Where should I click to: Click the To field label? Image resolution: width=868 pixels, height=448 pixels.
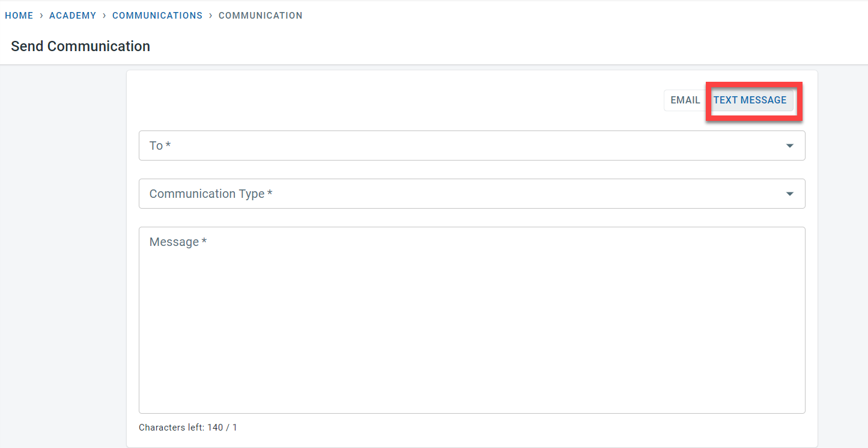[x=160, y=146]
